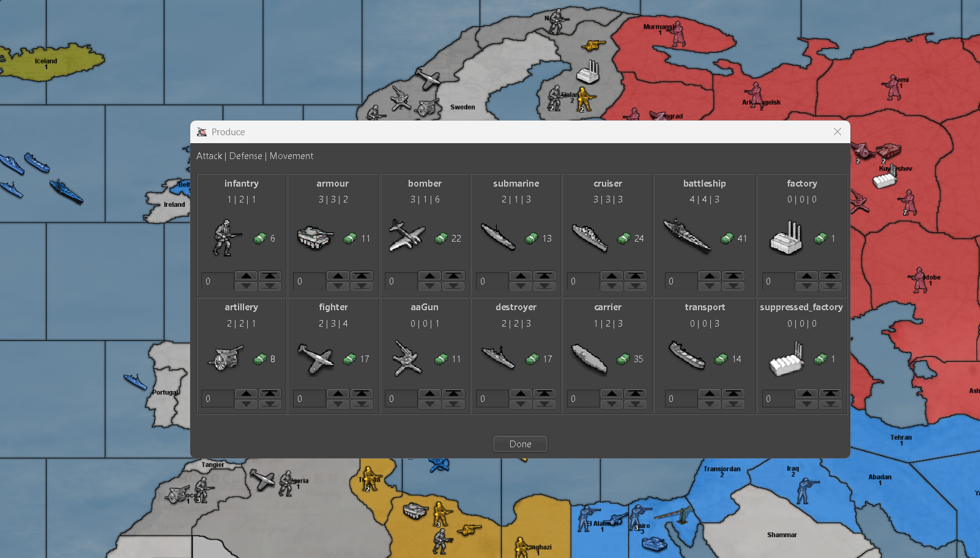Increase submarine purchase count by one
The width and height of the screenshot is (980, 558).
521,276
